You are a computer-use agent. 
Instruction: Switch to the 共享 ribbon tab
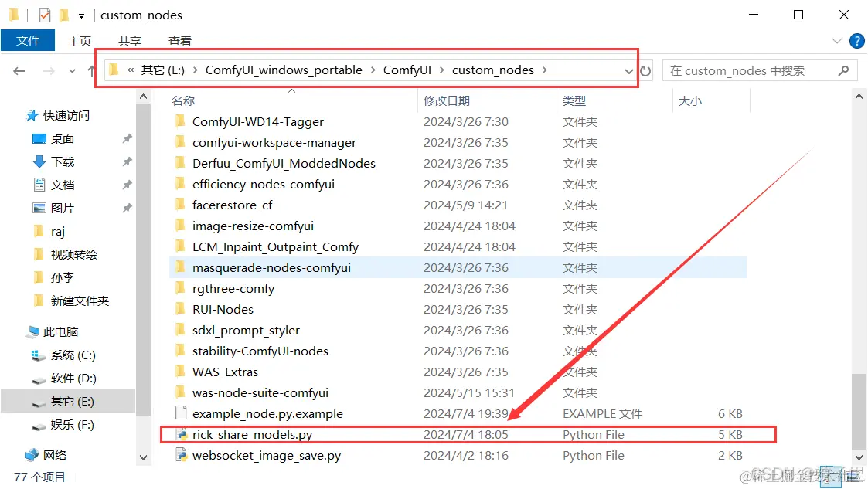[130, 42]
